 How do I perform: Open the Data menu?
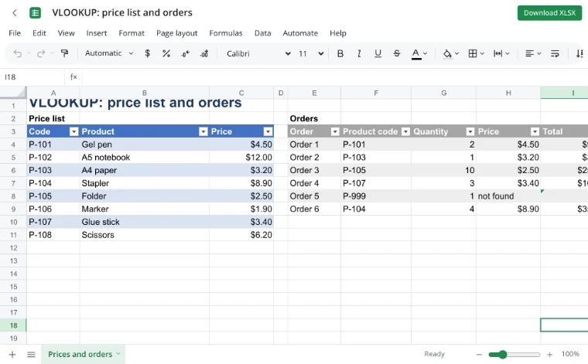click(262, 33)
